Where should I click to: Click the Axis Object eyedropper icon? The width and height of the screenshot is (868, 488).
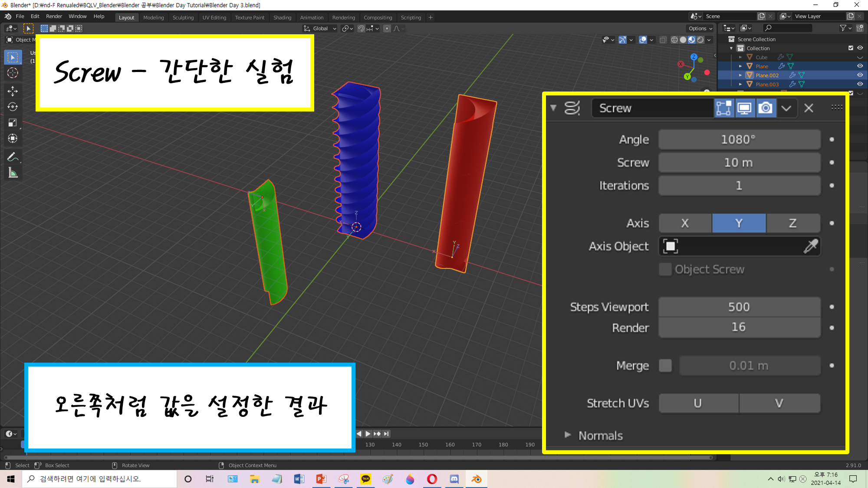(x=810, y=246)
